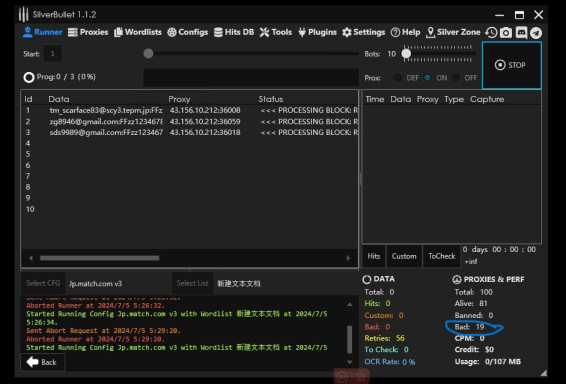This screenshot has height=384, width=566.
Task: Open the Help section
Action: [405, 32]
